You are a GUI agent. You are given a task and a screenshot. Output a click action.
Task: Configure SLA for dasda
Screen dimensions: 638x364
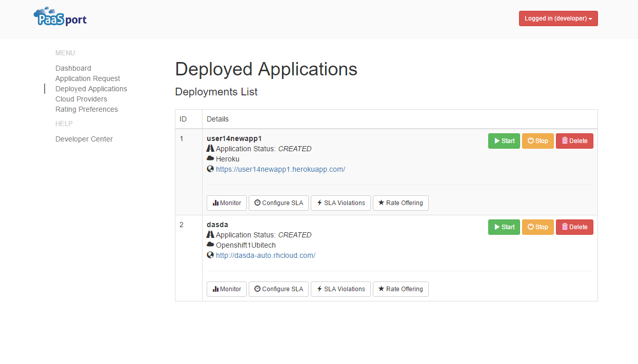pyautogui.click(x=278, y=289)
